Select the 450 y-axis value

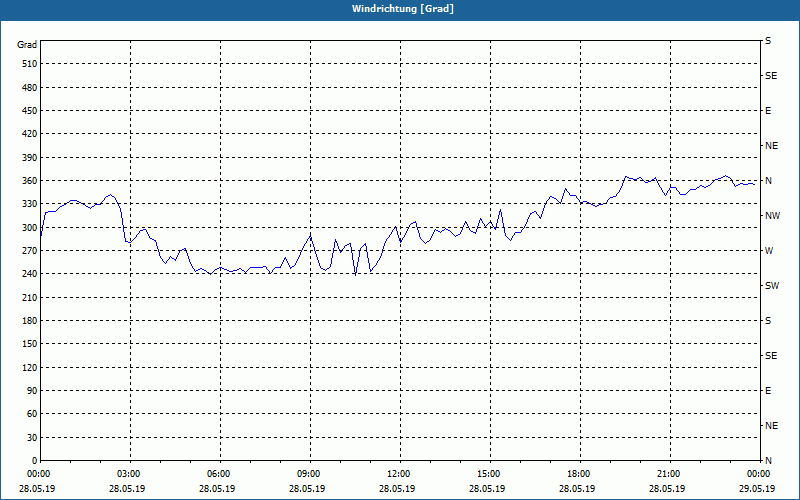point(30,111)
